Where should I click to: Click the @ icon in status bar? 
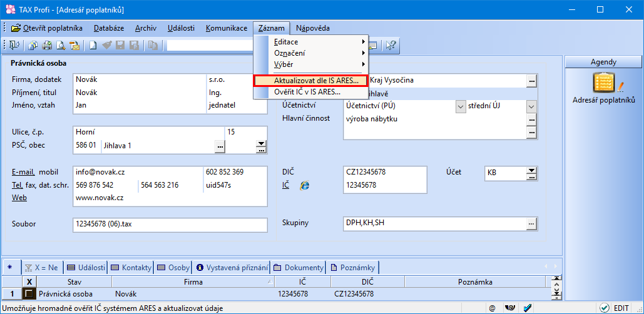[x=492, y=308]
